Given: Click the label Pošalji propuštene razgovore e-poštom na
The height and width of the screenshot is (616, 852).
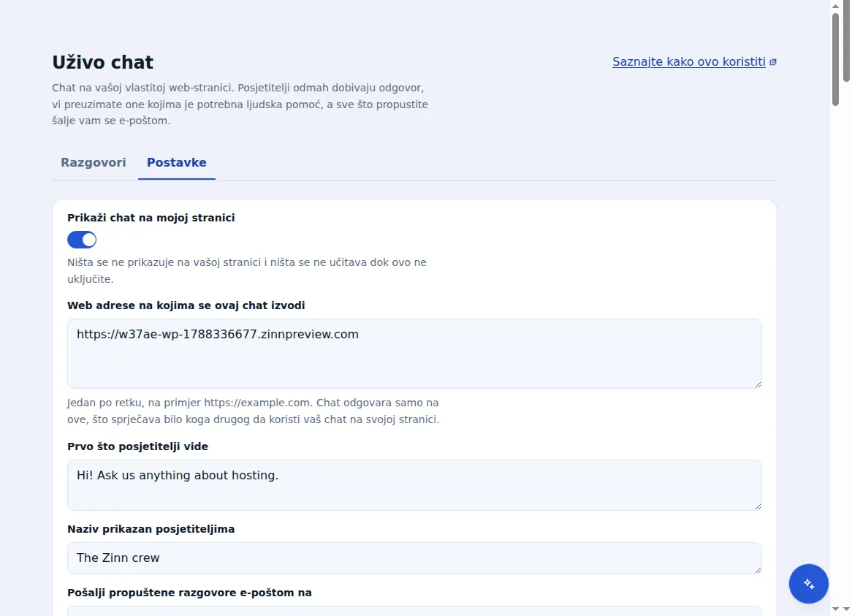Looking at the screenshot, I should tap(190, 593).
